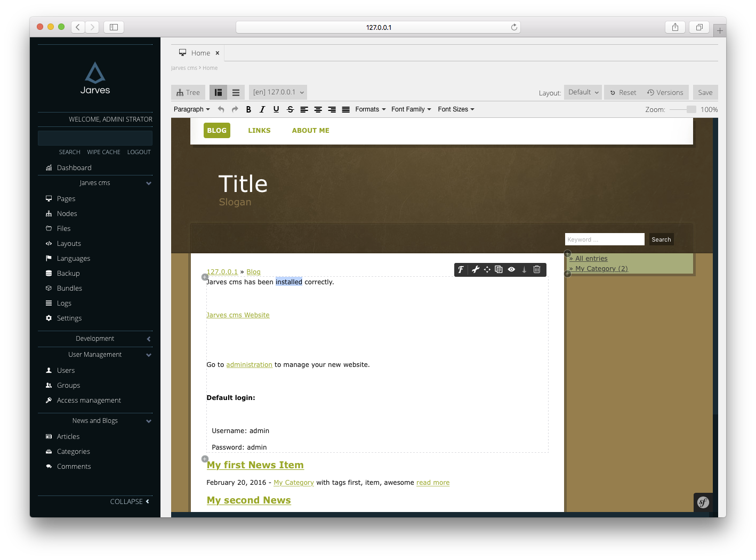Toggle content visibility eye icon
Viewport: 756px width, 560px height.
pos(511,269)
